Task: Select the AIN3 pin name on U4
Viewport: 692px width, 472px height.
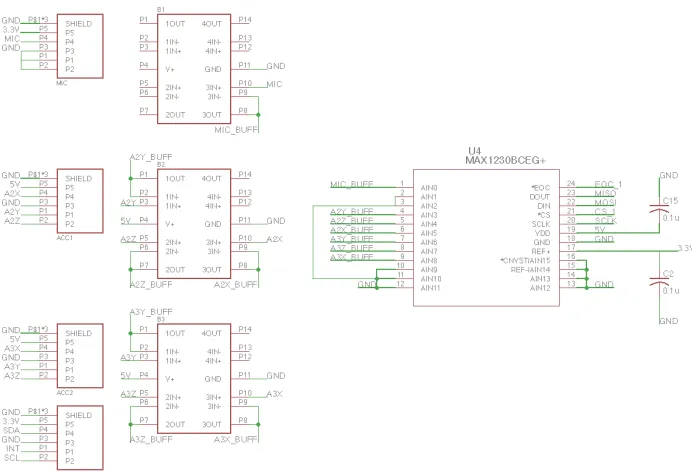Action: pyautogui.click(x=429, y=215)
